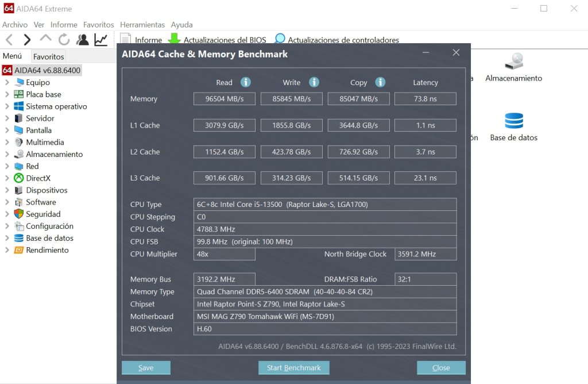
Task: Click the Memory Type DDR5-6400 value
Action: (285, 291)
